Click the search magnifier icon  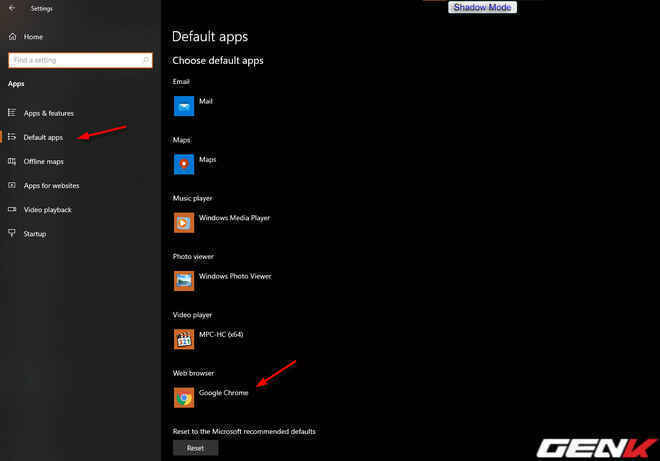pos(146,60)
